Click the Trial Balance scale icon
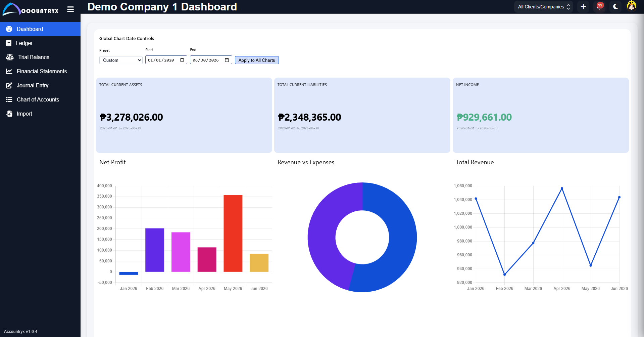Screen dimensions: 644x337 (10, 57)
